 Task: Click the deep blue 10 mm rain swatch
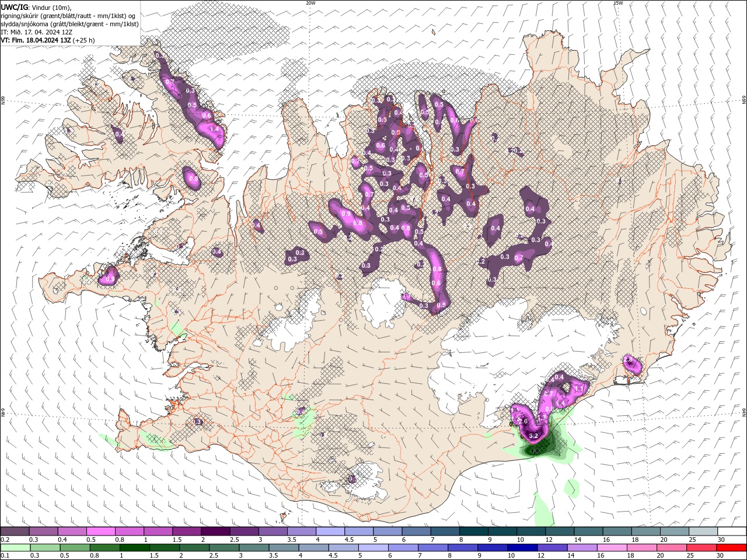coord(522,548)
